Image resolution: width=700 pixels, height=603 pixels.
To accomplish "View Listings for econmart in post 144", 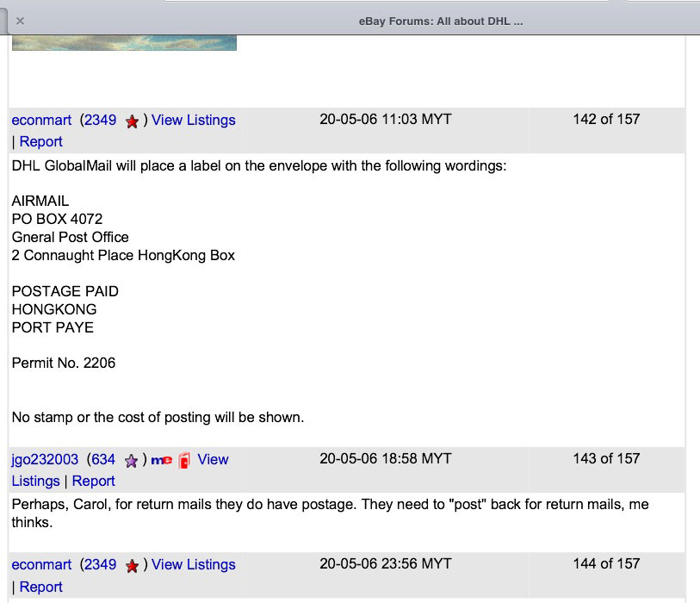I will click(x=194, y=564).
